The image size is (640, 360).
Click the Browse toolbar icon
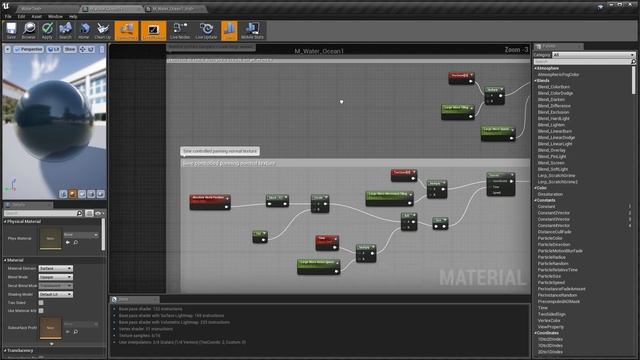[29, 31]
